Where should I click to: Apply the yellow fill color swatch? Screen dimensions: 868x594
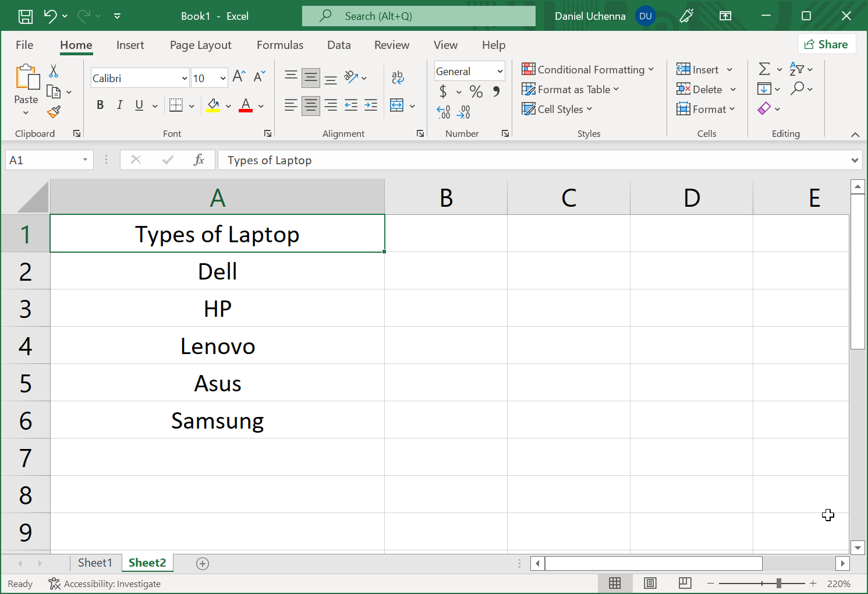coord(213,105)
